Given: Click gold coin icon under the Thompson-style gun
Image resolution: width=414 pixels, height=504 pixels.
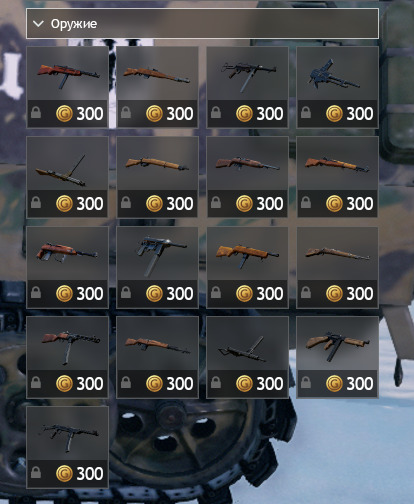Looking at the screenshot, I should 334,383.
